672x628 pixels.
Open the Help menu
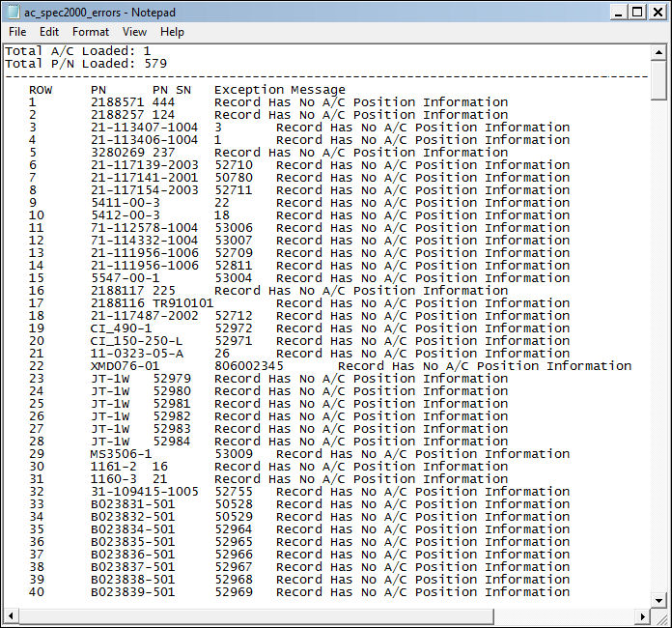click(x=172, y=32)
